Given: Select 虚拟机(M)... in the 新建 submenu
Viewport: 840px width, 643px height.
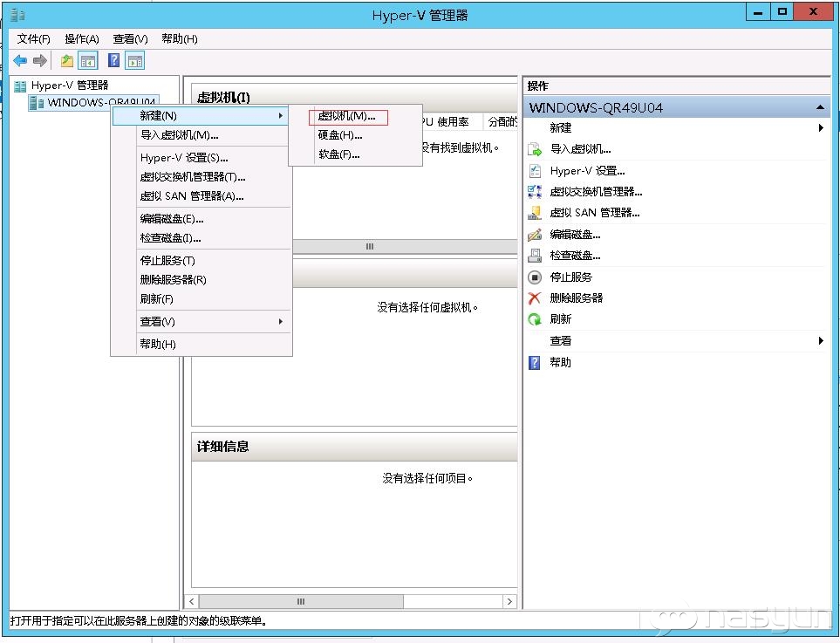Looking at the screenshot, I should [x=355, y=116].
